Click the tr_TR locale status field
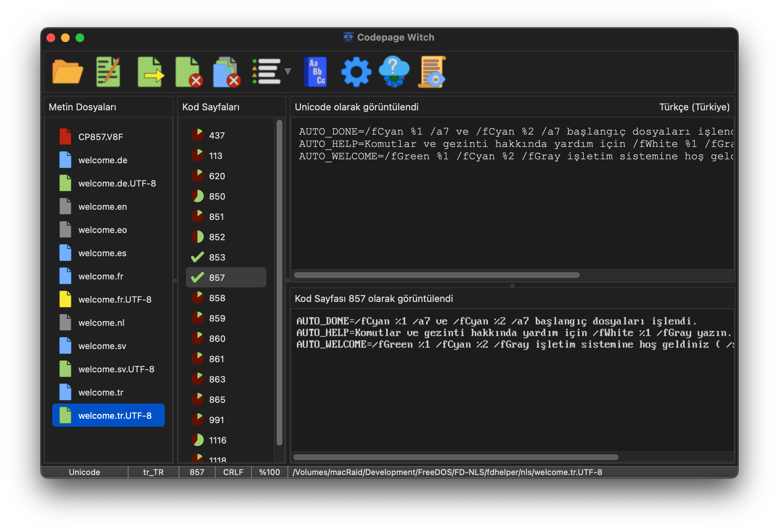 click(x=153, y=472)
